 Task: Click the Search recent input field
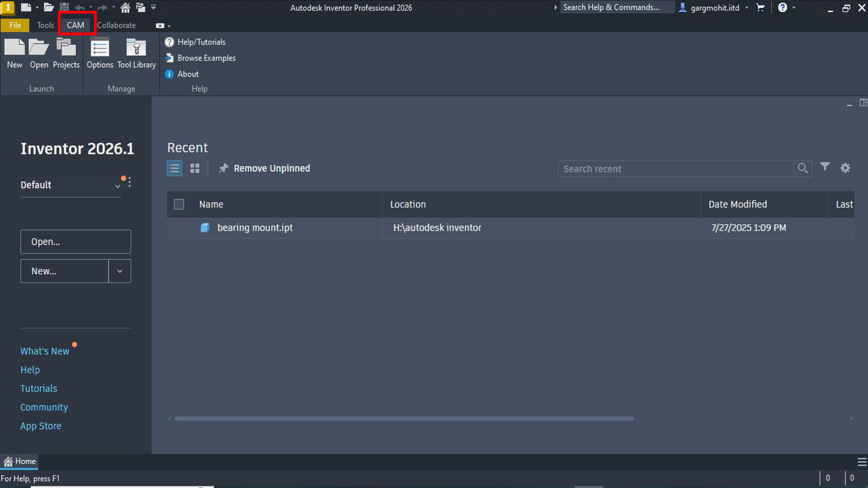pos(676,169)
